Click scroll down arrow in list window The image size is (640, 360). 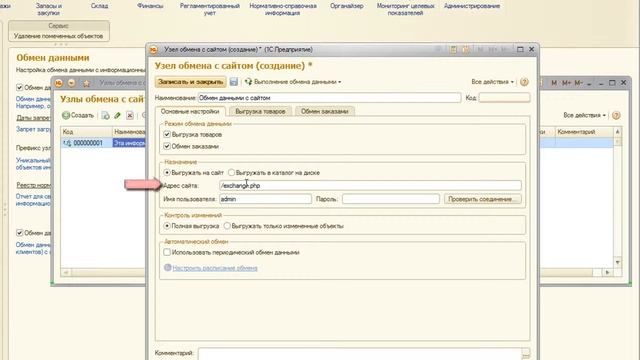coord(618,262)
